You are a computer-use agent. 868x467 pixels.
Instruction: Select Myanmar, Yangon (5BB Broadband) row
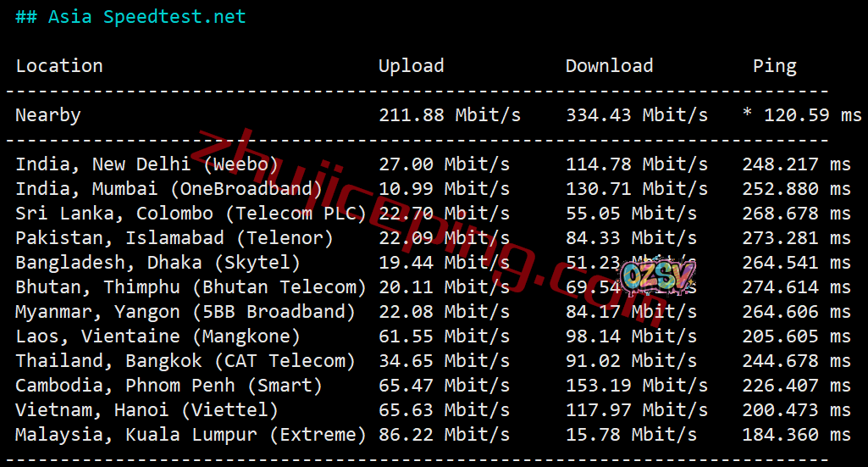pyautogui.click(x=185, y=312)
